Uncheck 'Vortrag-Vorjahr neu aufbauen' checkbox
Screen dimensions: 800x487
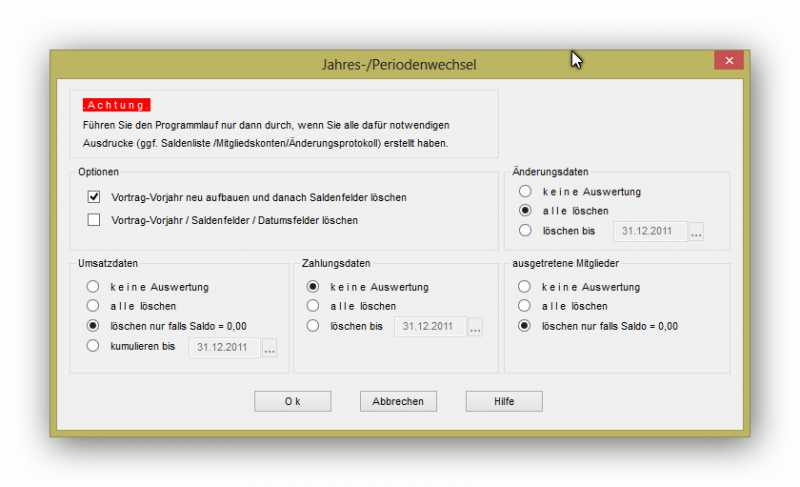94,198
